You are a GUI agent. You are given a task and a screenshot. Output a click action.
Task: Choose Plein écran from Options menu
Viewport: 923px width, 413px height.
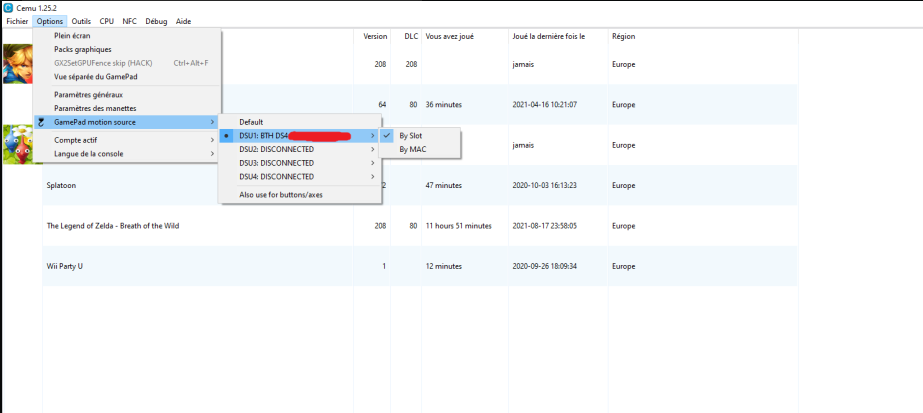74,36
